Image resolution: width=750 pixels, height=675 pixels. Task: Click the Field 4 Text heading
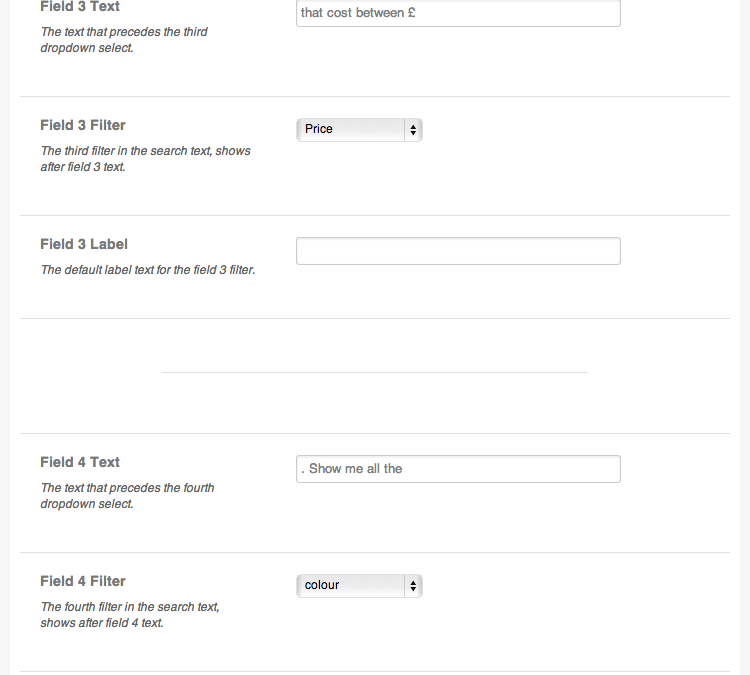click(x=80, y=462)
